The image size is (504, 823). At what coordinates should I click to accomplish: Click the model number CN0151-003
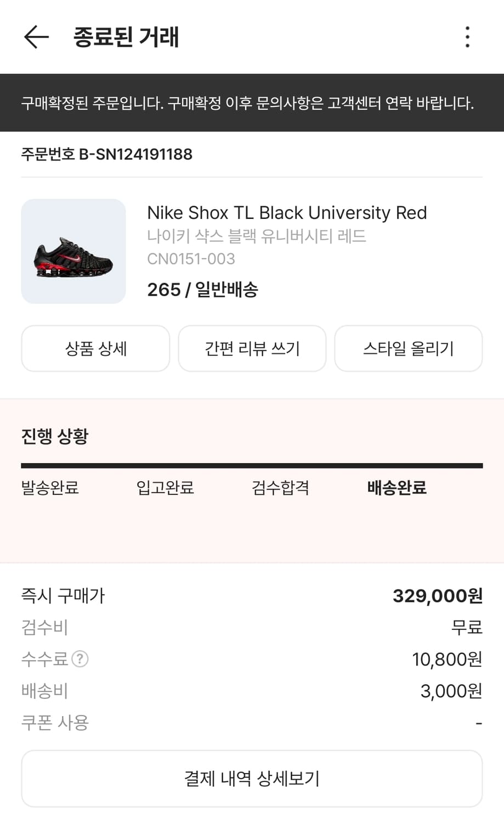[191, 258]
